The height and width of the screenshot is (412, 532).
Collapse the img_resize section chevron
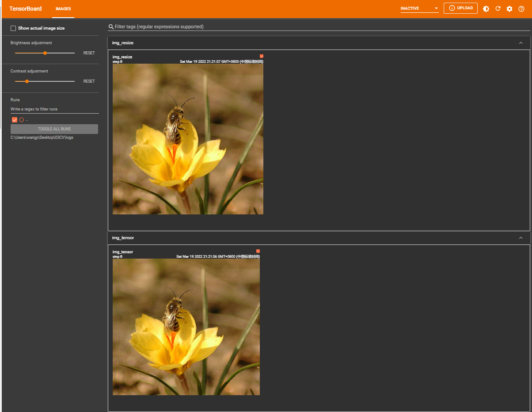coord(521,43)
